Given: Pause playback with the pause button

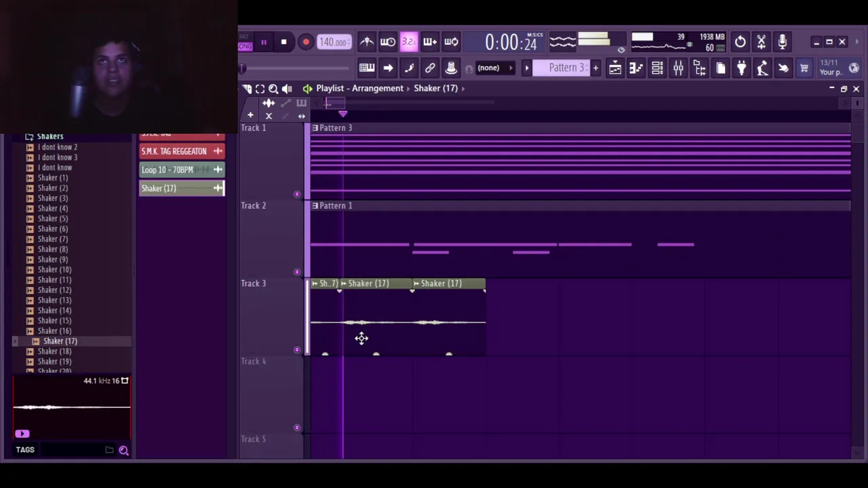Looking at the screenshot, I should [264, 42].
